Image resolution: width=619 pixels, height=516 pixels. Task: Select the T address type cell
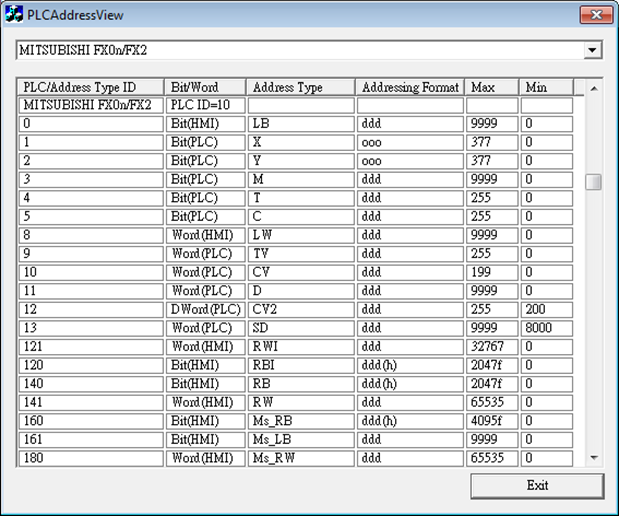click(x=301, y=198)
